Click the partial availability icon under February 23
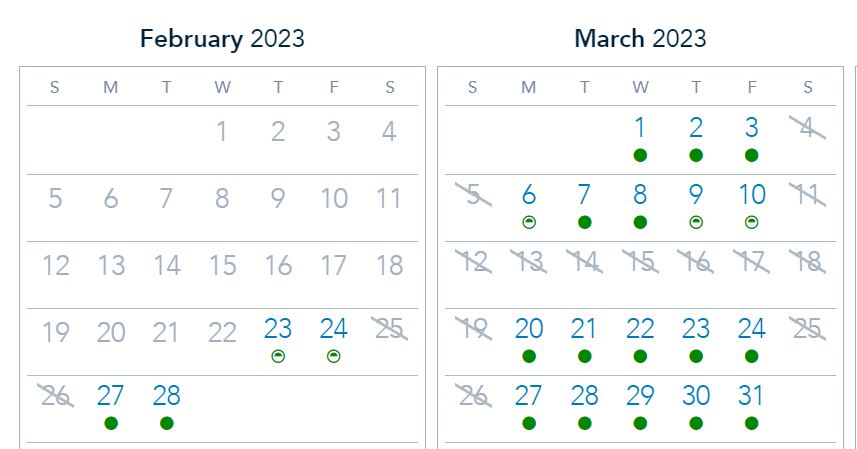Image resolution: width=857 pixels, height=449 pixels. click(x=278, y=356)
